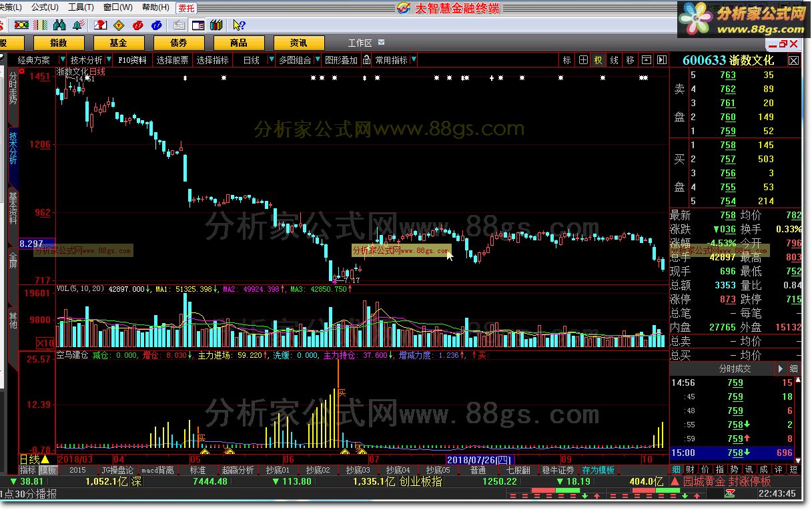Switch to the 指数 tab
The width and height of the screenshot is (812, 510).
[x=58, y=43]
